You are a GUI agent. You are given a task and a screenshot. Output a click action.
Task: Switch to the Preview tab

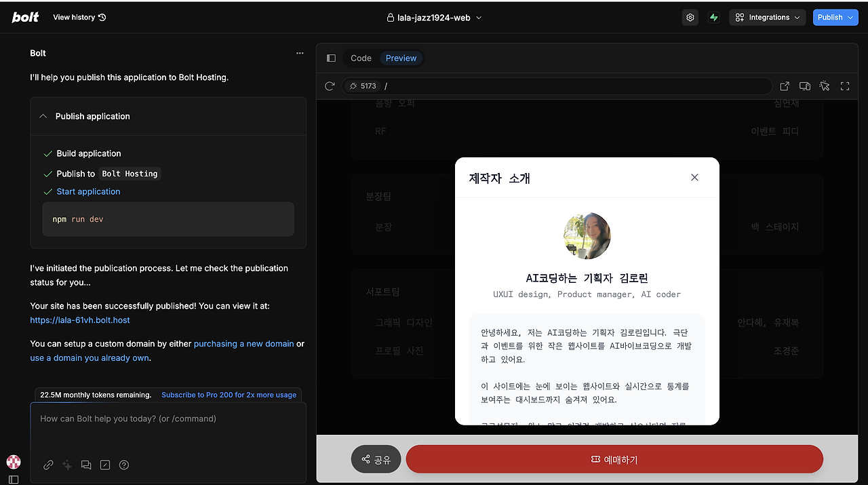point(401,58)
